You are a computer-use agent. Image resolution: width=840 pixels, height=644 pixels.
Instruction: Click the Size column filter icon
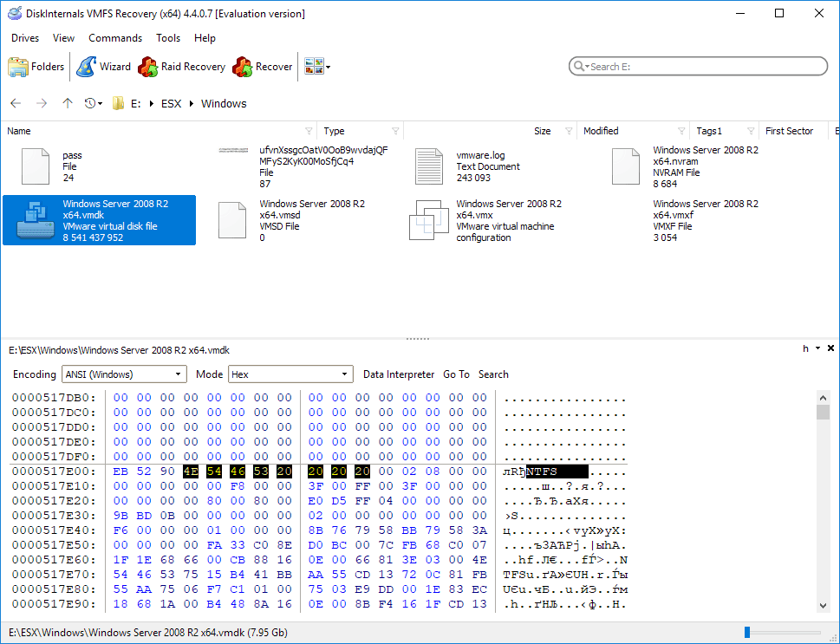(569, 131)
